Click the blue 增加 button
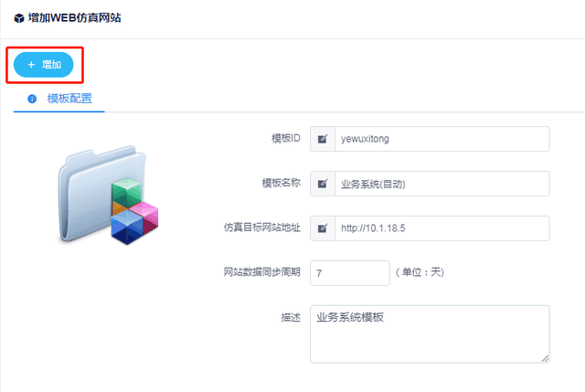 coord(43,65)
